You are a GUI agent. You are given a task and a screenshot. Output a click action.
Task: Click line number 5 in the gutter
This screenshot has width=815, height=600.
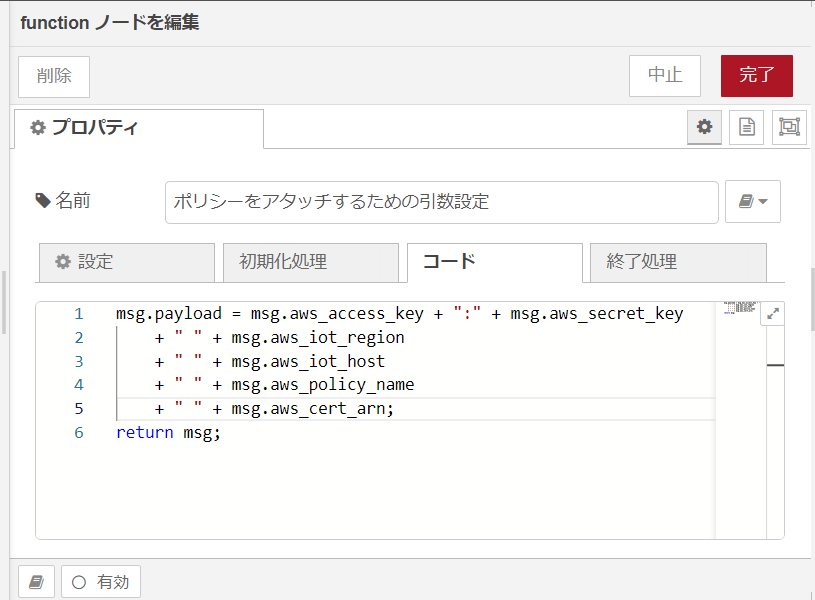point(78,409)
